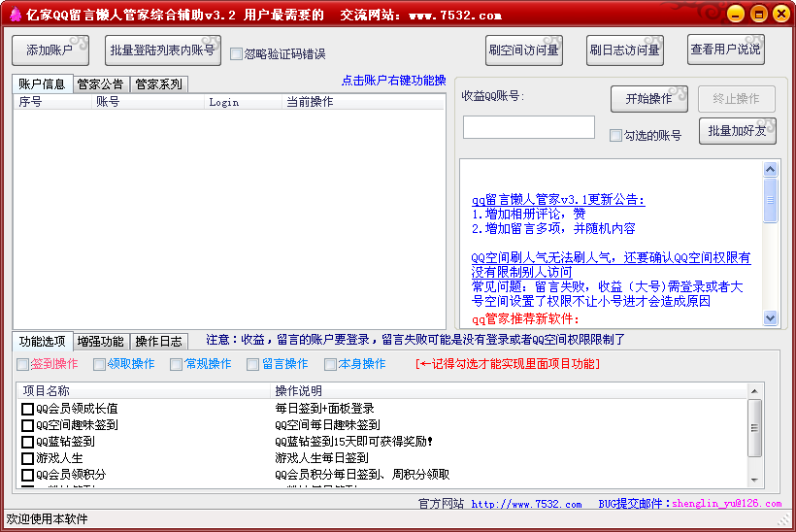
Task: Click the 项目名称 column header
Action: 144,391
